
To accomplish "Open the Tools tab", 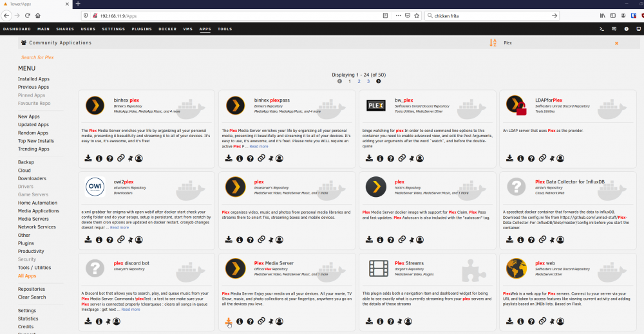I will pos(225,29).
